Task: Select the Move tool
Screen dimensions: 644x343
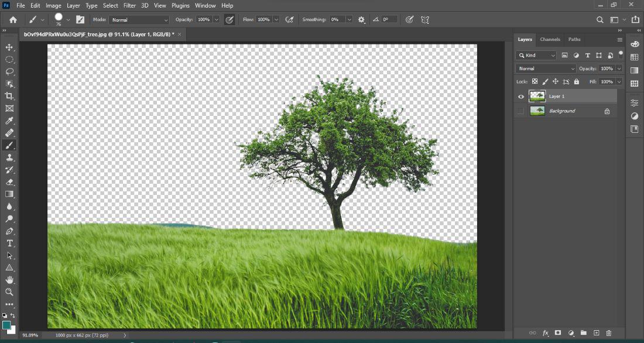Action: pyautogui.click(x=9, y=47)
